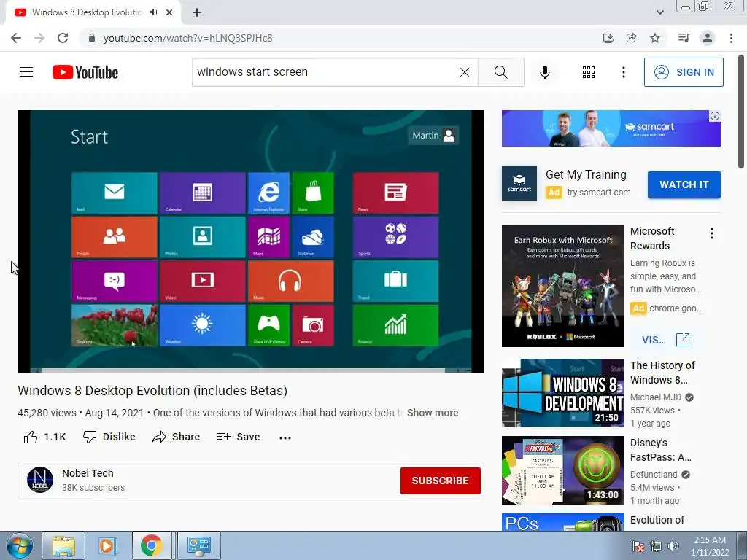Image resolution: width=747 pixels, height=560 pixels.
Task: Click the samcart logo next to Get My Training
Action: pos(519,183)
